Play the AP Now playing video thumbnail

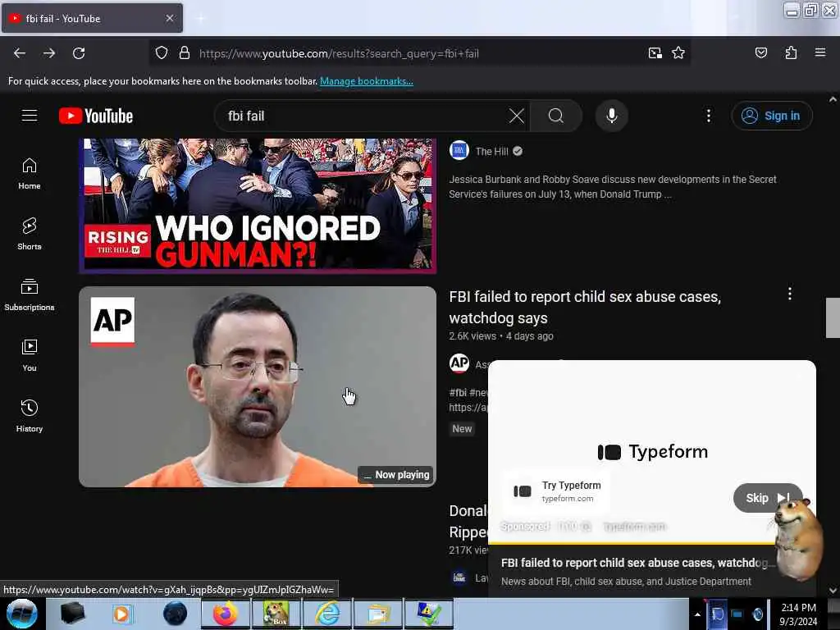[258, 386]
